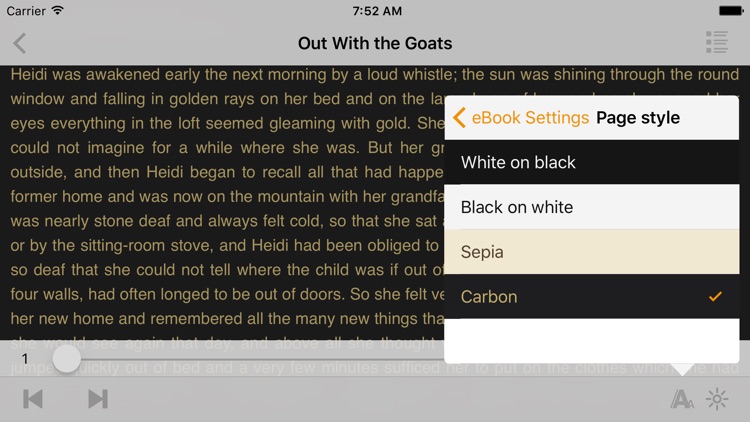Select the Carbon page style
Image resolution: width=750 pixels, height=422 pixels.
(x=592, y=297)
